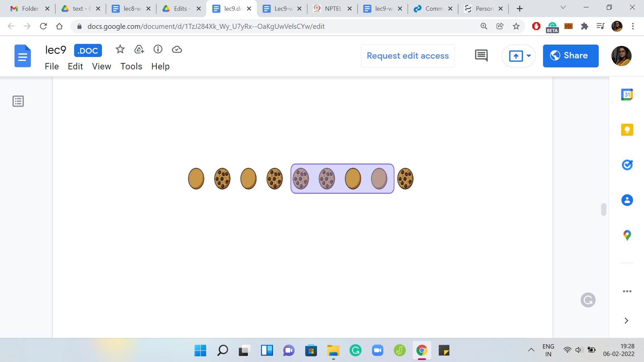Image resolution: width=644 pixels, height=362 pixels.
Task: Open Google Contacts side panel
Action: 627,200
